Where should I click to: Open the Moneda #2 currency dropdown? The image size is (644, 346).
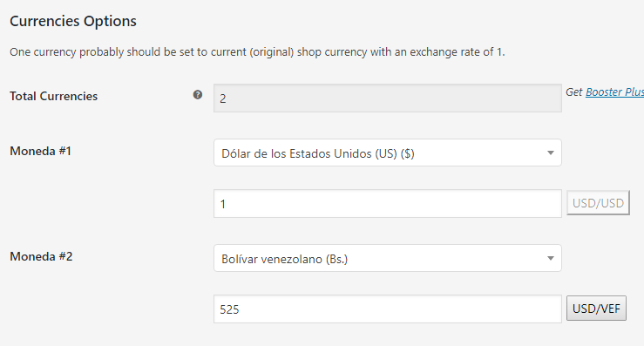click(387, 258)
